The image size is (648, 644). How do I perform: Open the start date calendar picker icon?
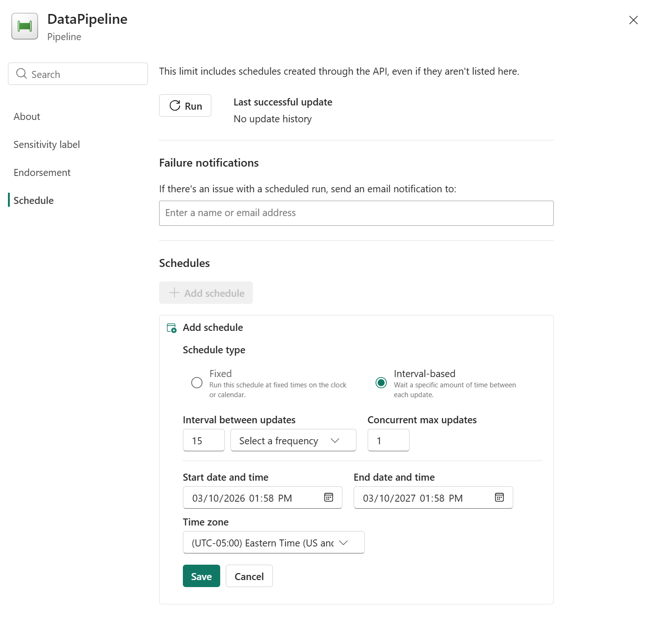pyautogui.click(x=329, y=497)
